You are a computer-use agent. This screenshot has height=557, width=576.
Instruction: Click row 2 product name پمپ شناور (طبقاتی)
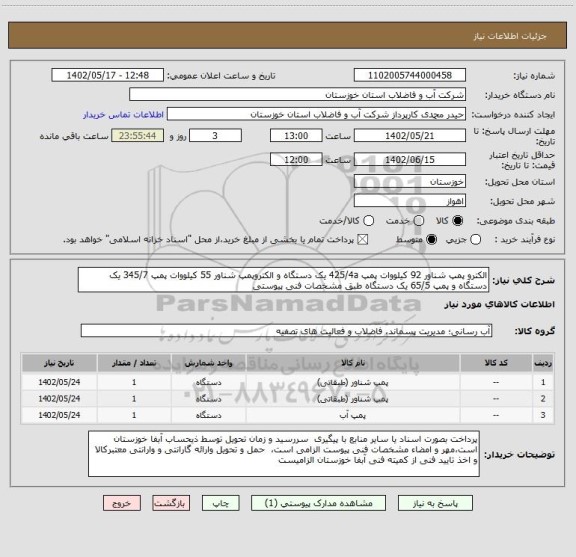[353, 399]
